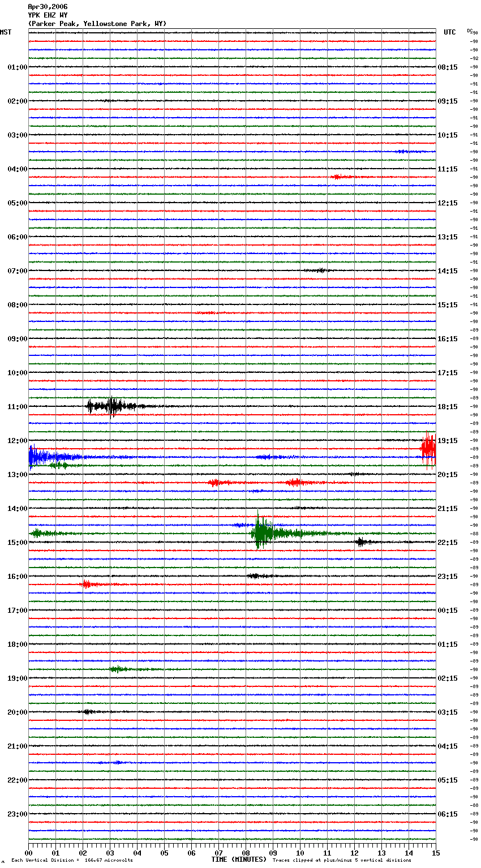Click the date header 'Apr30,2006'
Viewport: 481px width, 868px height.
pyautogui.click(x=48, y=7)
